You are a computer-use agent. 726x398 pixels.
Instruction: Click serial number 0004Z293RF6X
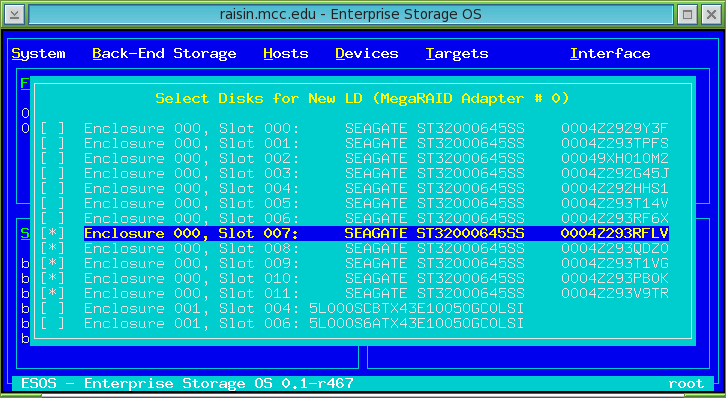coord(615,218)
